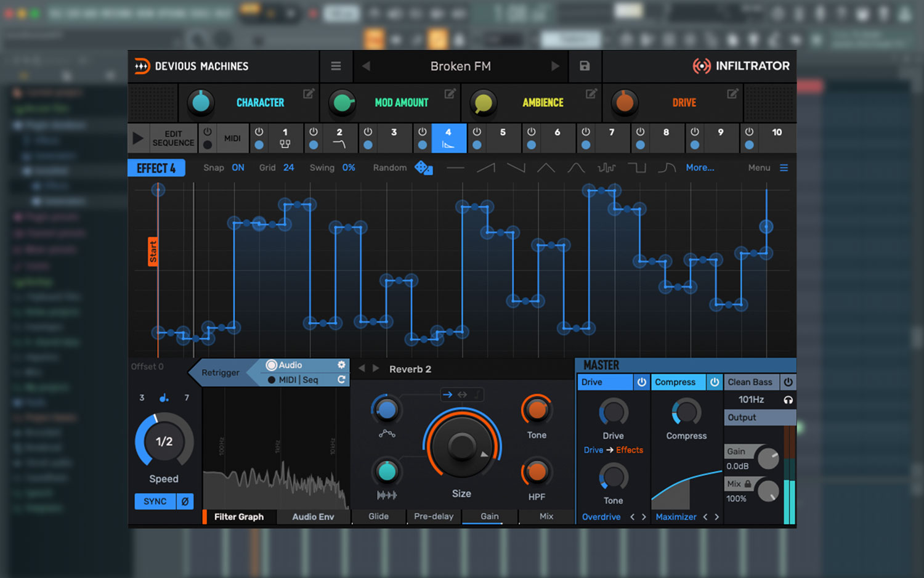Toggle the Mix lock icon

(748, 484)
